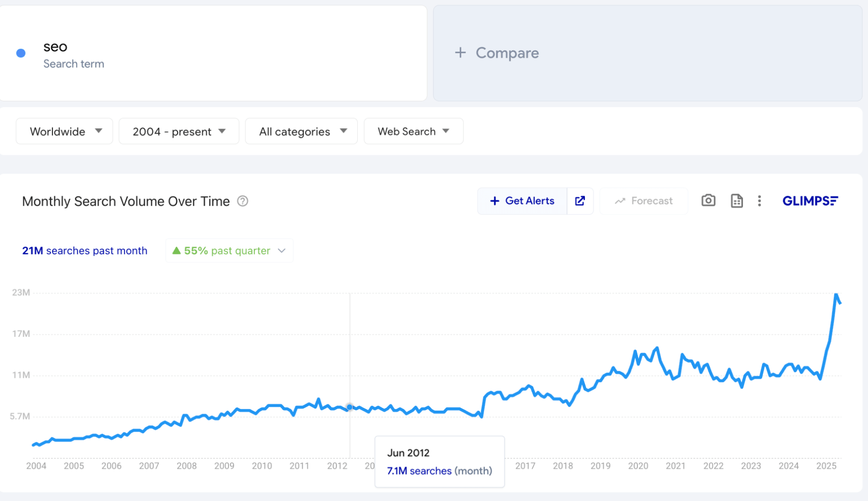Expand the 55% past quarter dropdown
This screenshot has height=501, width=868.
pyautogui.click(x=229, y=250)
